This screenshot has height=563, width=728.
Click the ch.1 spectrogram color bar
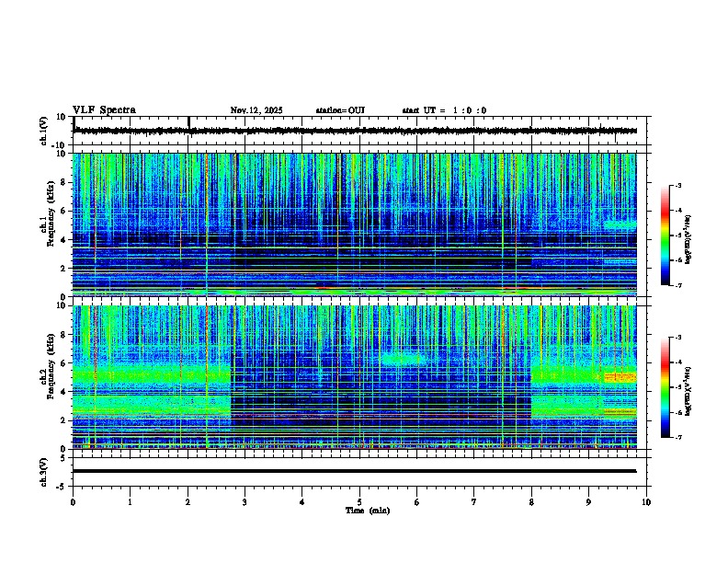665,236
